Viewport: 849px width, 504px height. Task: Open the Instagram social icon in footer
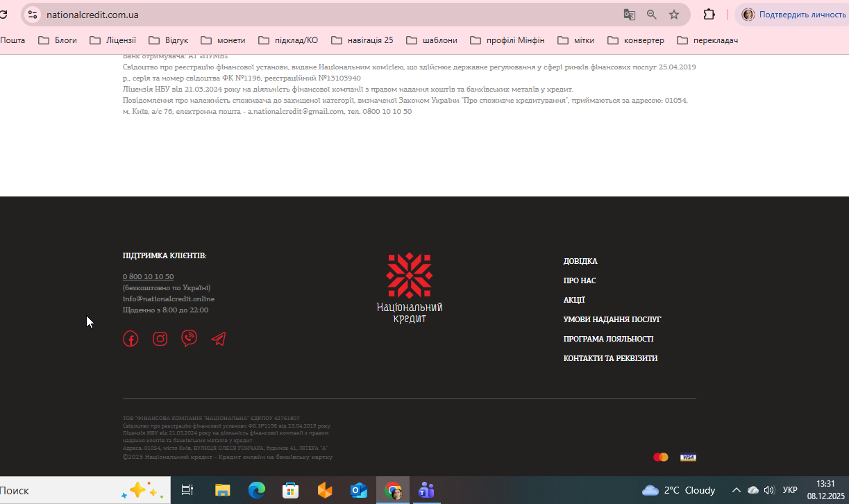pos(160,339)
